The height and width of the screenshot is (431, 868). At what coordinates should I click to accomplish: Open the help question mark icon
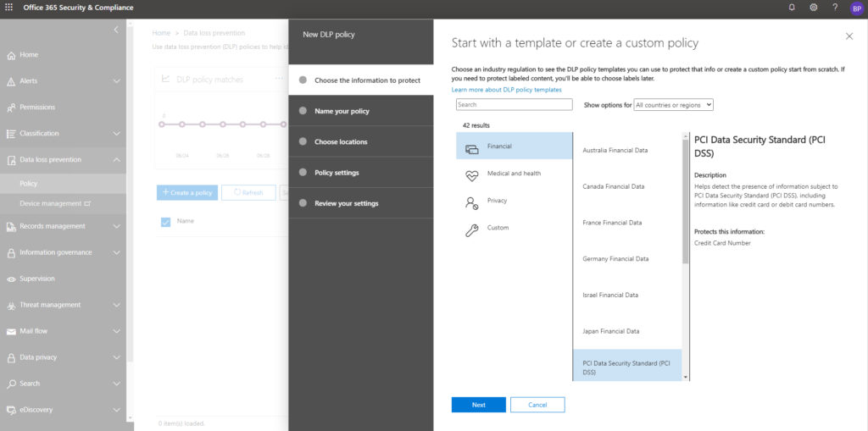pyautogui.click(x=835, y=7)
